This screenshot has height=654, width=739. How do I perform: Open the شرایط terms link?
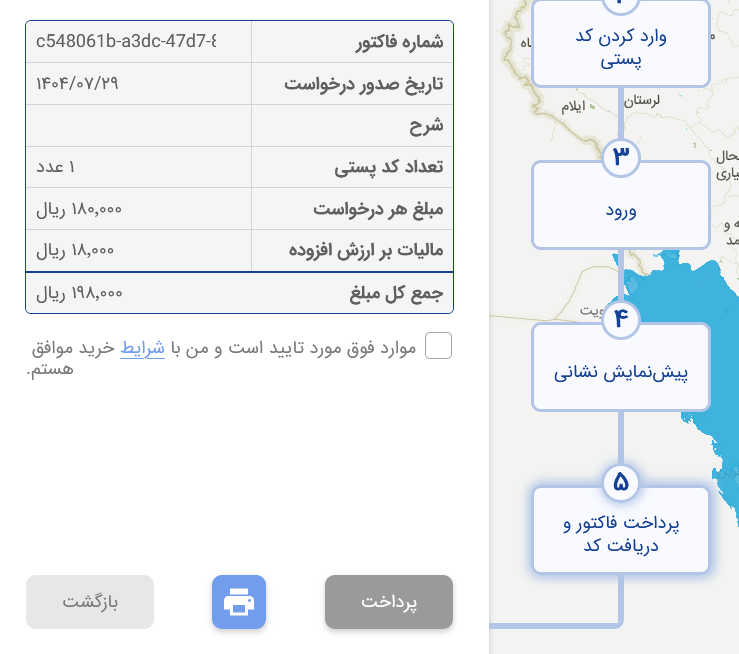142,347
